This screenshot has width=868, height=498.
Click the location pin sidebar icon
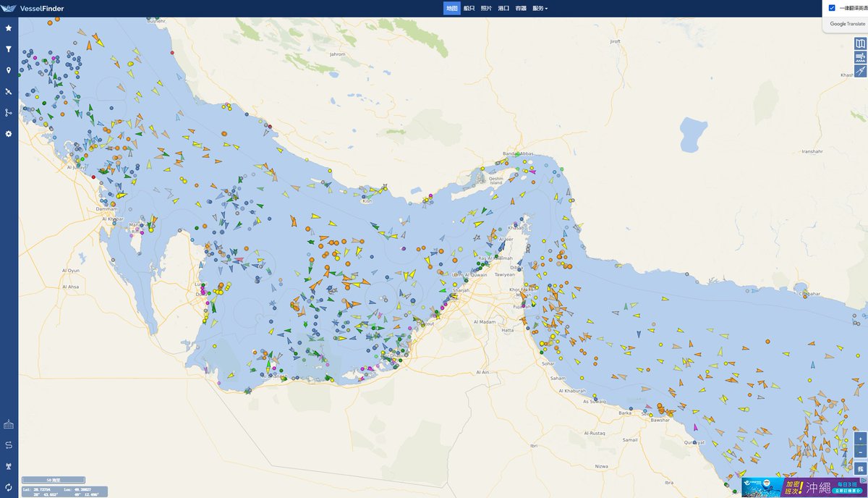click(9, 70)
